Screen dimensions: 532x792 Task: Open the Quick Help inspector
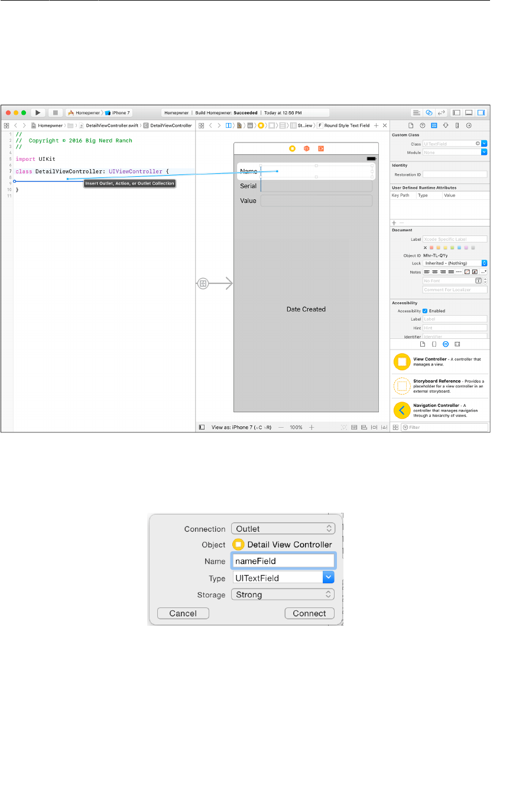422,125
